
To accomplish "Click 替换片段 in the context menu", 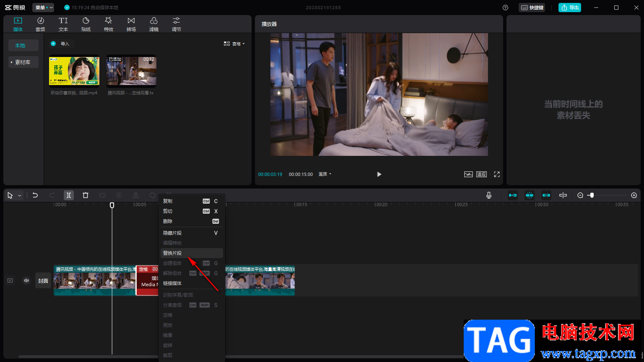I will (x=191, y=253).
